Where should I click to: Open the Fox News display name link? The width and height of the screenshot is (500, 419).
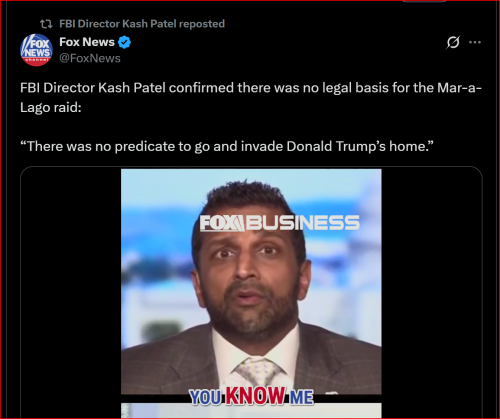[87, 42]
